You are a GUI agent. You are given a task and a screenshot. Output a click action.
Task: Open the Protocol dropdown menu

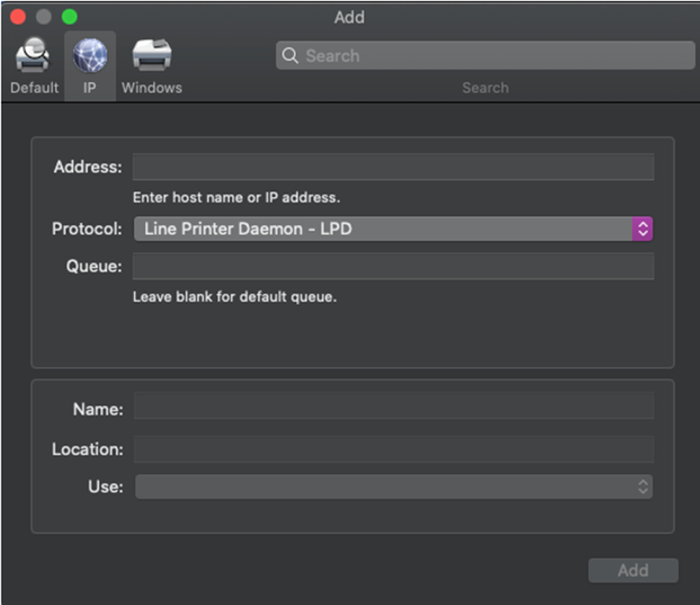tap(382, 229)
